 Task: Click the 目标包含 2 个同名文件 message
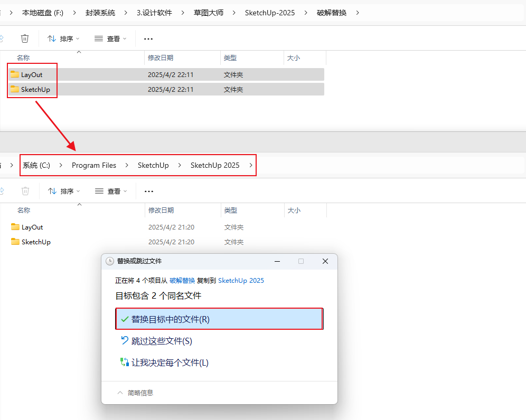click(x=158, y=295)
